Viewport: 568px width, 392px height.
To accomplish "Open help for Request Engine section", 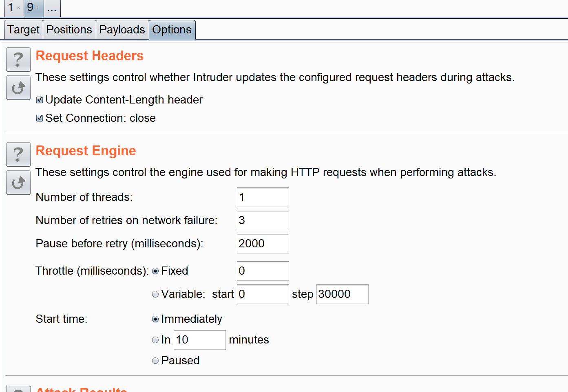I will pyautogui.click(x=18, y=154).
